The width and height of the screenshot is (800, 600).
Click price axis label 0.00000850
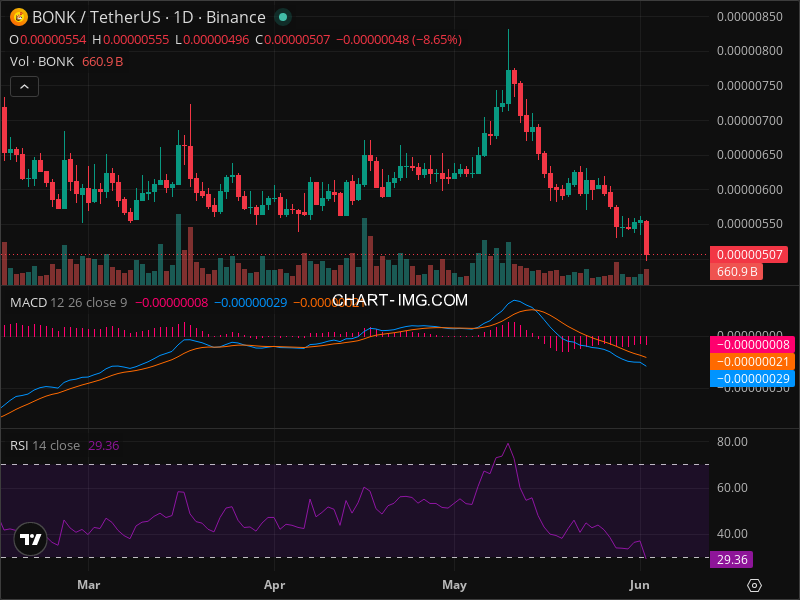[x=749, y=17]
